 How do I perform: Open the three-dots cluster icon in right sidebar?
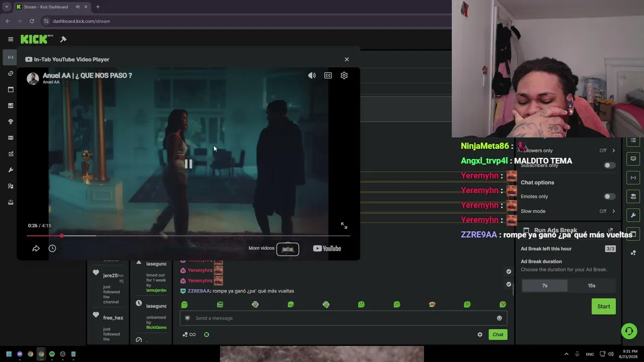pyautogui.click(x=633, y=252)
